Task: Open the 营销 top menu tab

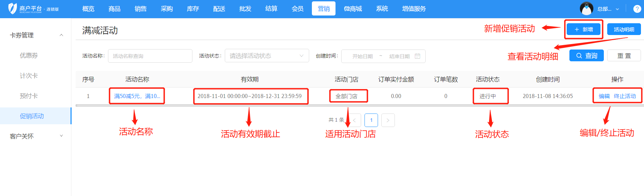Action: [x=323, y=9]
